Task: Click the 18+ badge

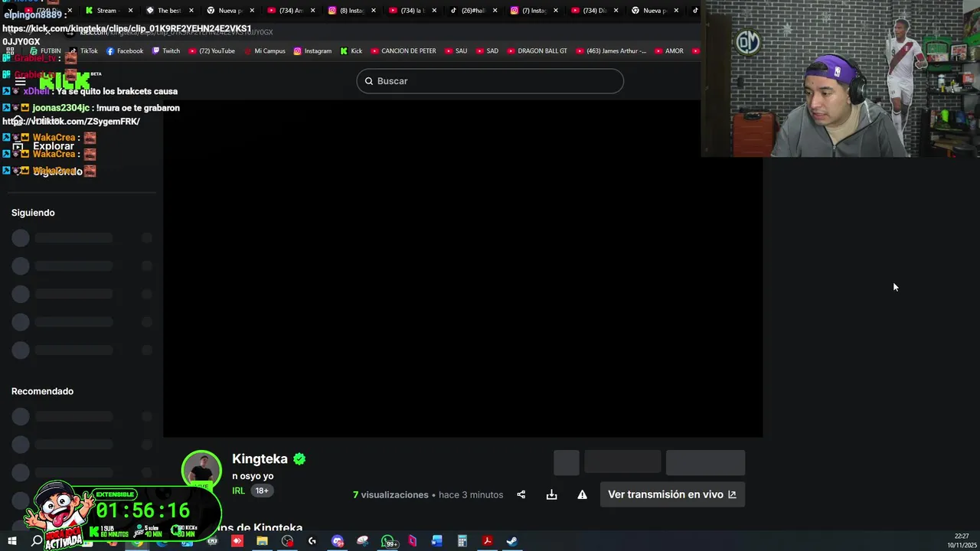Action: coord(262,491)
